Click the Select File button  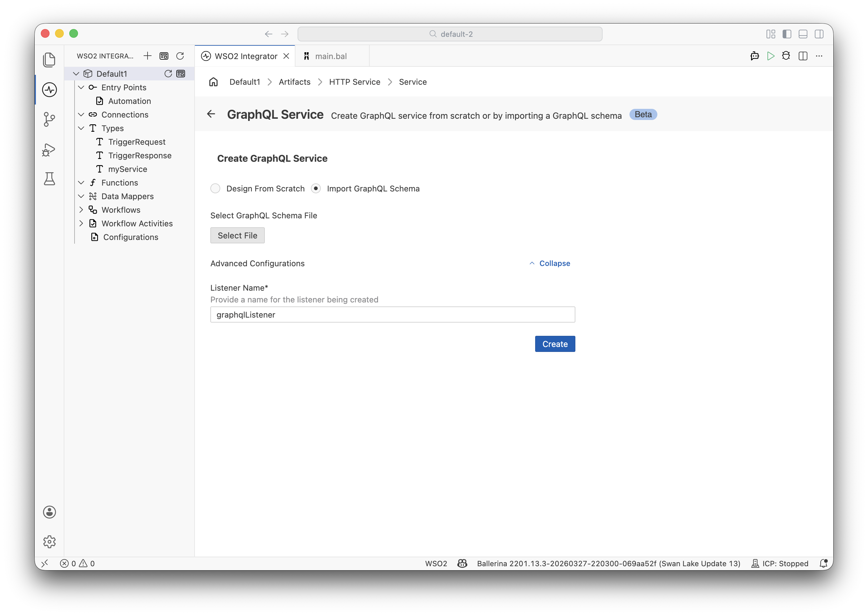point(238,236)
